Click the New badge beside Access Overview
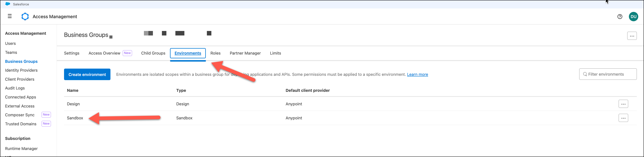 coord(127,53)
